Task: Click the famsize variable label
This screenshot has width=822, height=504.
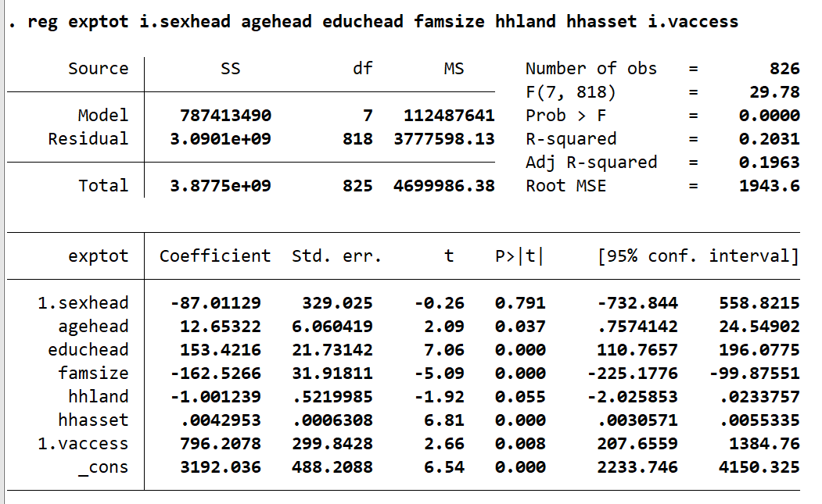Action: click(x=92, y=374)
